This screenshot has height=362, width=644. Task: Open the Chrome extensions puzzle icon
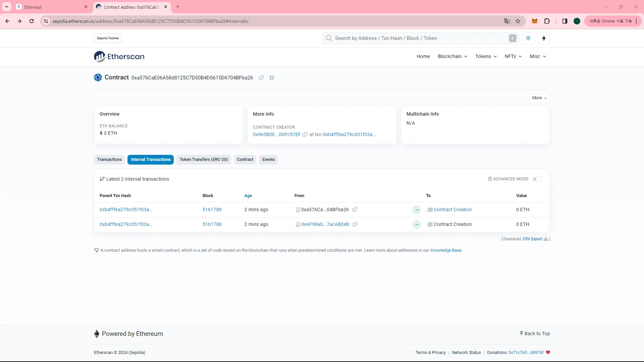pyautogui.click(x=547, y=21)
